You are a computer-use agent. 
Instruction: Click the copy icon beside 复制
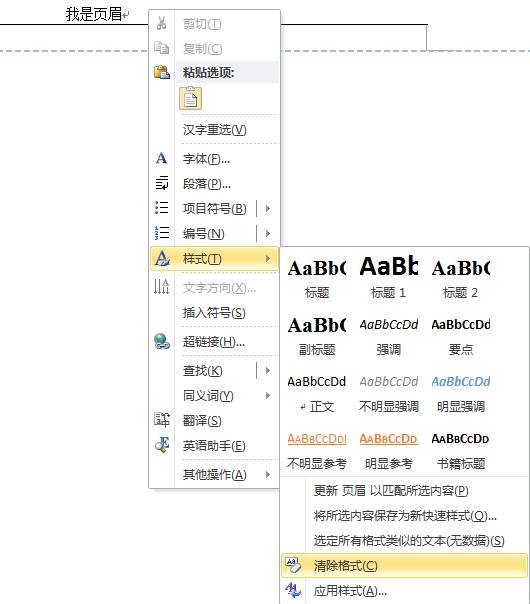[161, 48]
